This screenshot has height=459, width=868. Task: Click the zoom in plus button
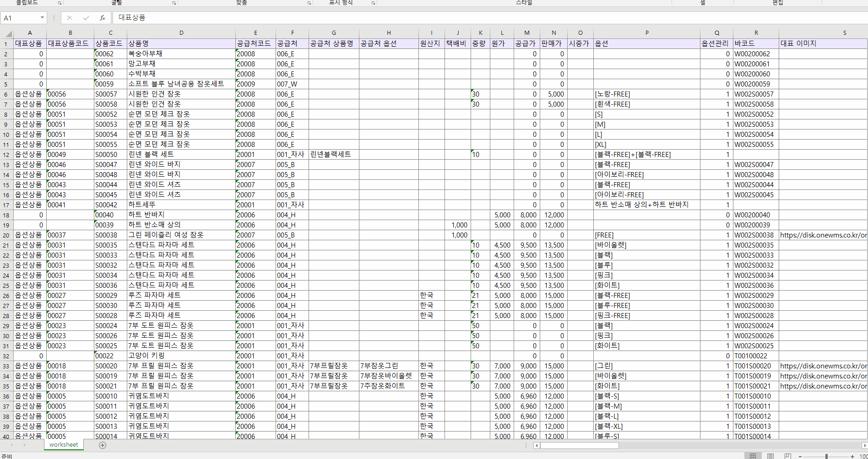pos(852,456)
